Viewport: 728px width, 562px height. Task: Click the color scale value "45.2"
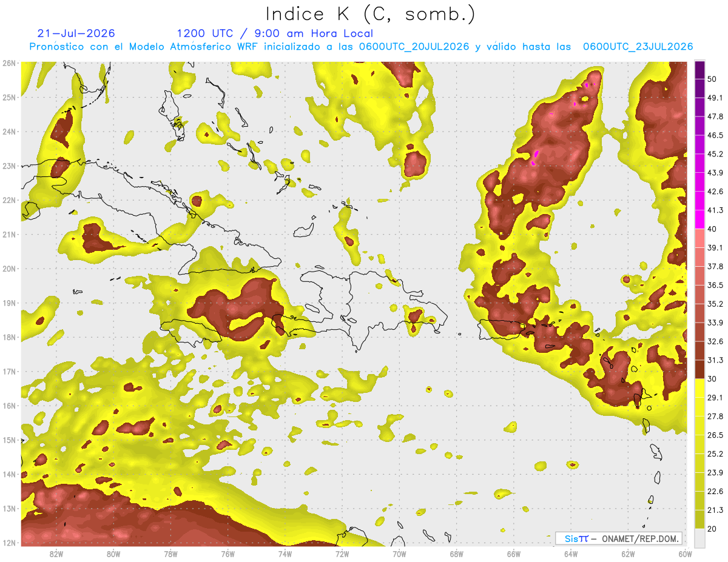(715, 154)
